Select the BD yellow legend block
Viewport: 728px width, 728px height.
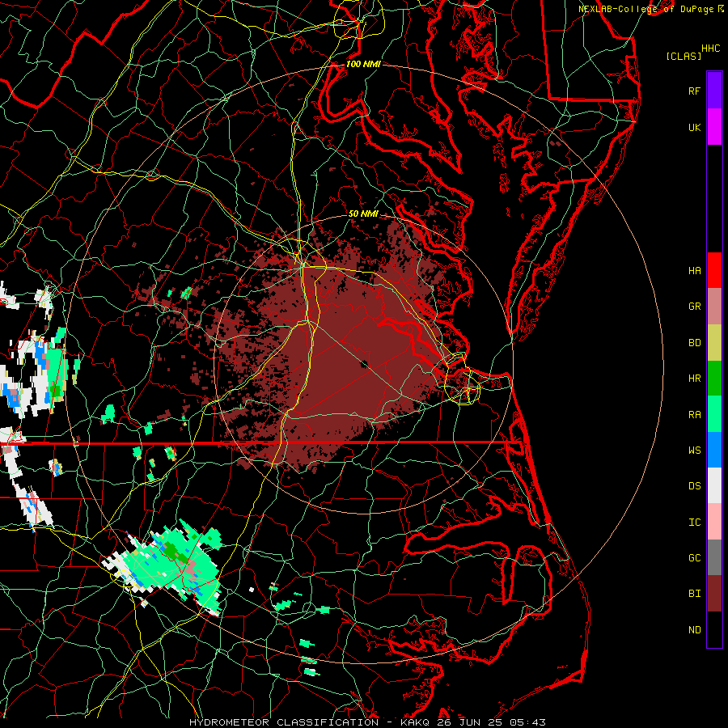click(x=714, y=342)
